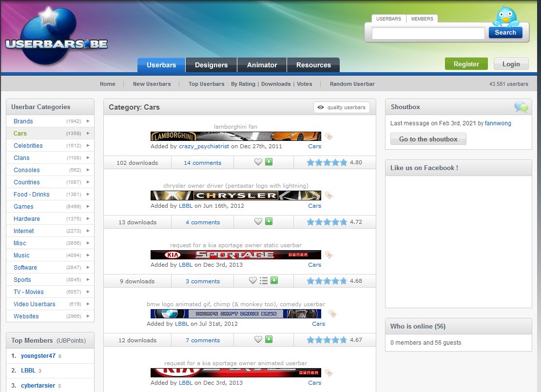Screen dimensions: 541x392
Task: Open 7 comments on chimp BMW userbar
Action: [203, 340]
